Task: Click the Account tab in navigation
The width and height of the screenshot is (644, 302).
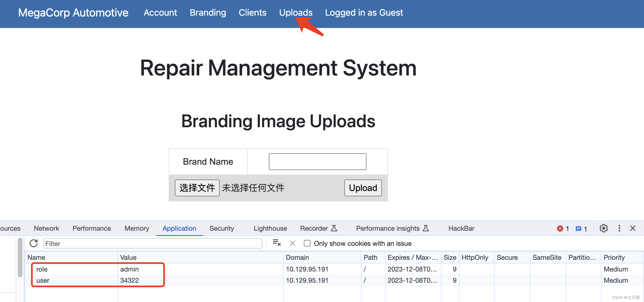Action: click(161, 13)
